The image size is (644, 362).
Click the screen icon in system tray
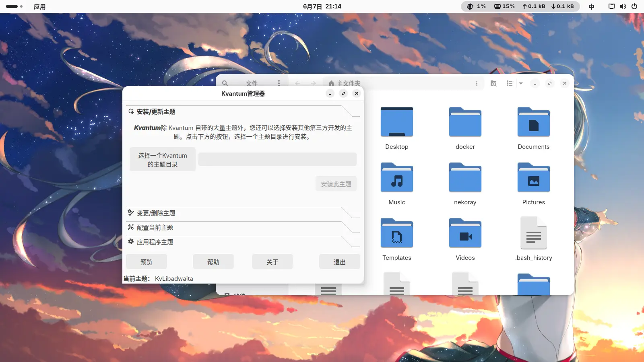click(x=611, y=6)
